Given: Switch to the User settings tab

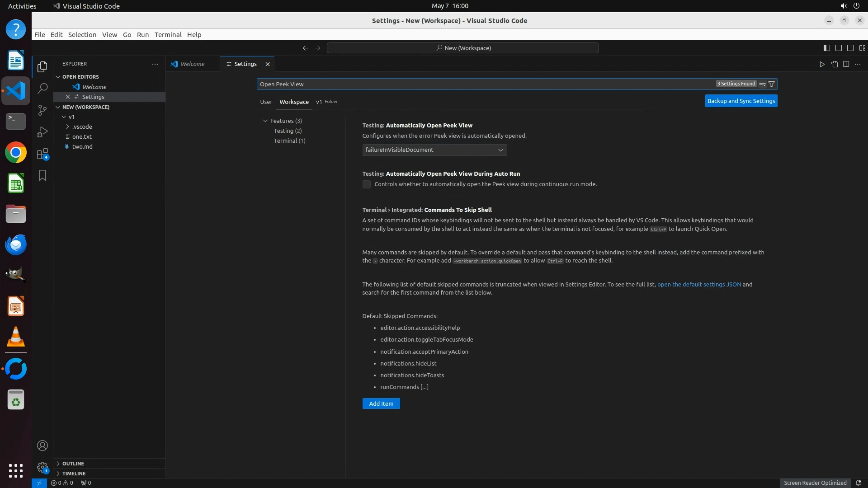Looking at the screenshot, I should 266,102.
